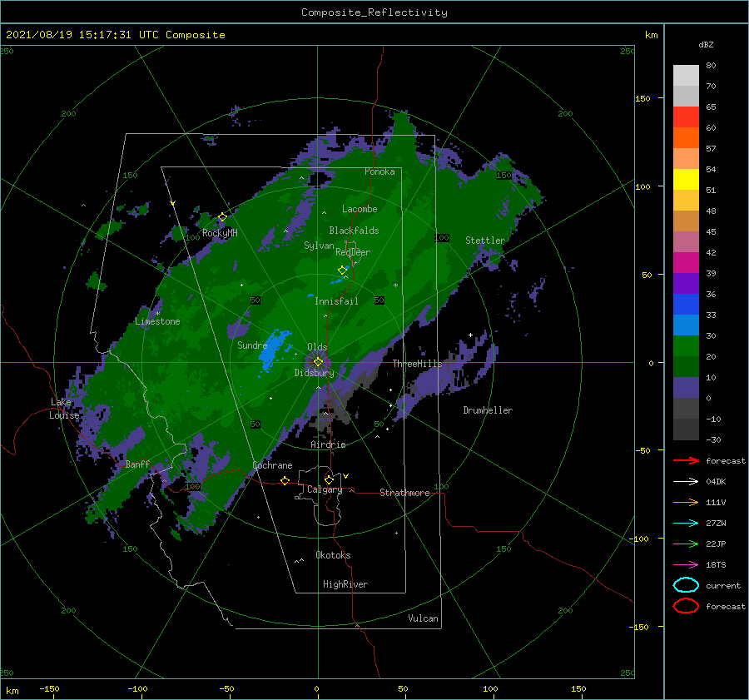
Task: Click the Strathmore label
Action: click(x=404, y=493)
